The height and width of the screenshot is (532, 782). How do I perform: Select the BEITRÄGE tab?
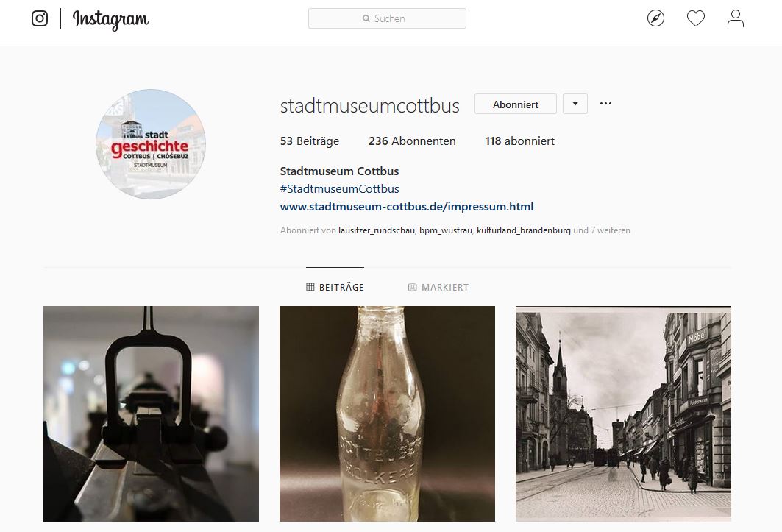click(335, 287)
